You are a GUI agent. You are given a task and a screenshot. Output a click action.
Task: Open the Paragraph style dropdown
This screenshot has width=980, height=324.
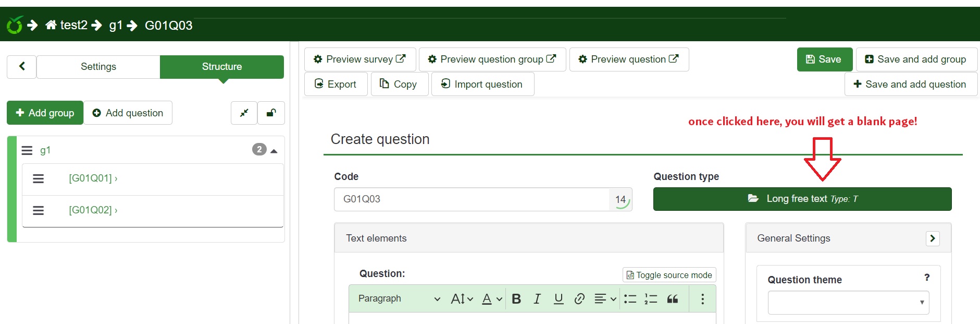tap(399, 298)
